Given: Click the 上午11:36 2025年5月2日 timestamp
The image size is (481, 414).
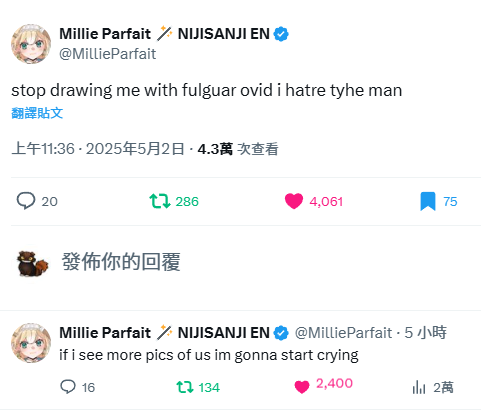Looking at the screenshot, I should coord(98,149).
